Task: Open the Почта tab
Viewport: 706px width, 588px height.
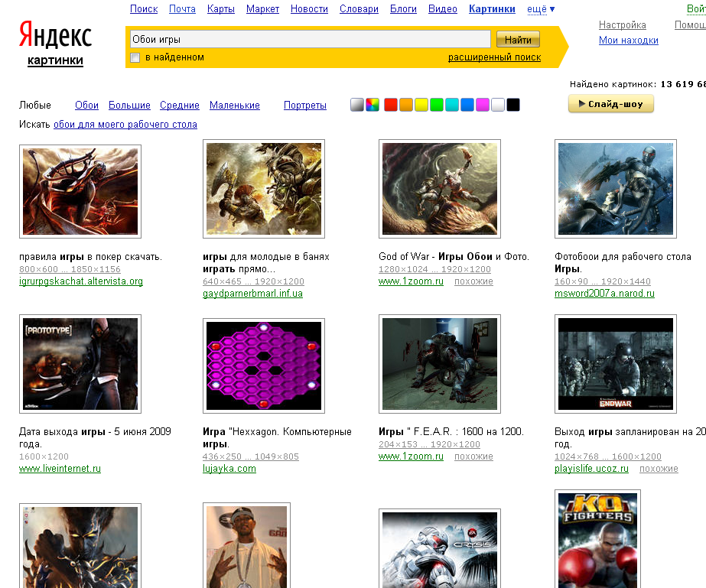Action: tap(182, 9)
